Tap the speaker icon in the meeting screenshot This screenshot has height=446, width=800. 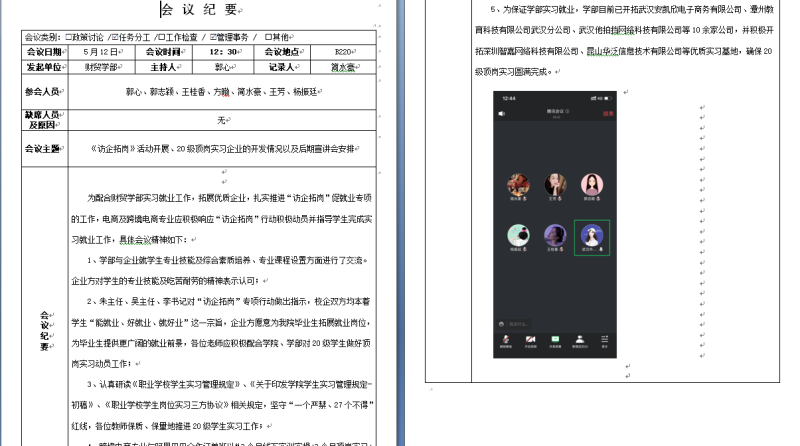[x=500, y=113]
